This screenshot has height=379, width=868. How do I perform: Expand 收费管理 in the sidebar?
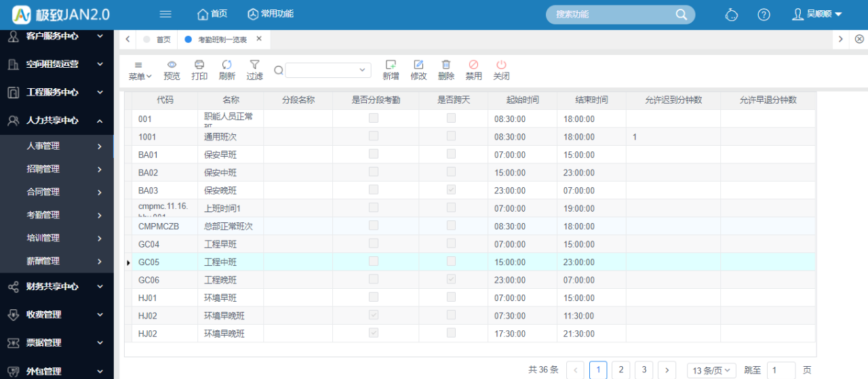click(57, 315)
